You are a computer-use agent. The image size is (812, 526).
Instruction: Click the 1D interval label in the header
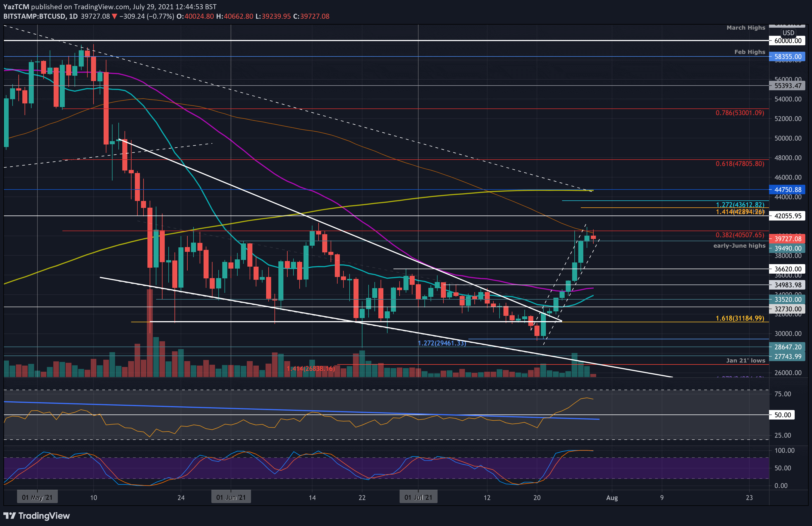tap(73, 16)
